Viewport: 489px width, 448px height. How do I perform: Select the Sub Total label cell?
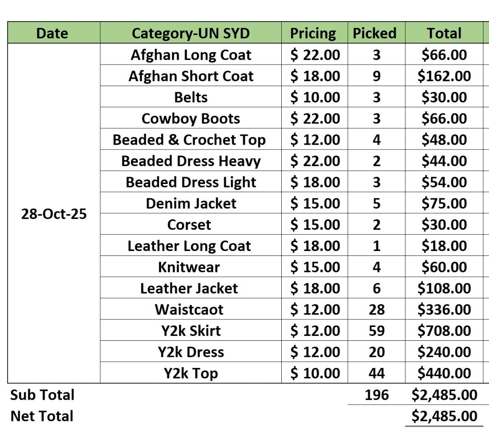coord(42,395)
